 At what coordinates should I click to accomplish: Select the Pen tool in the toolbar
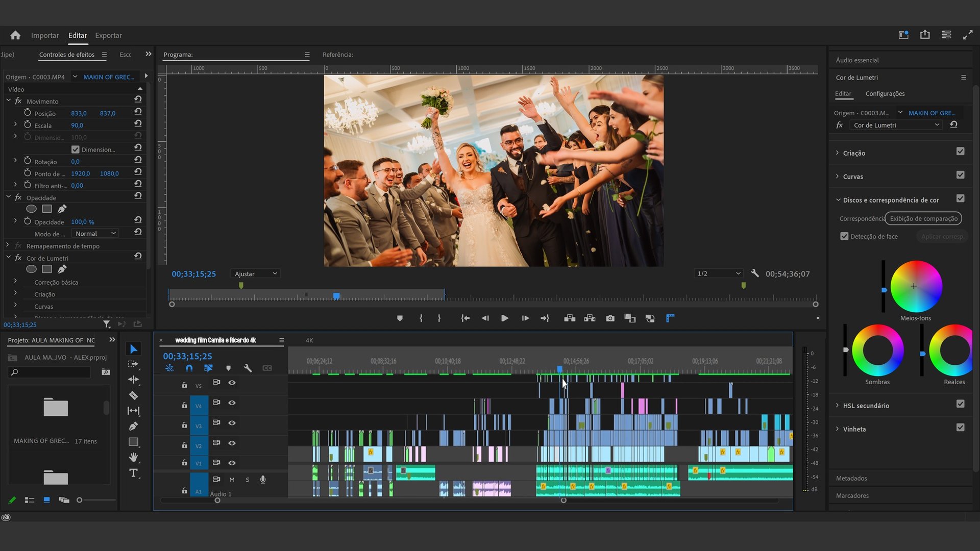(133, 427)
